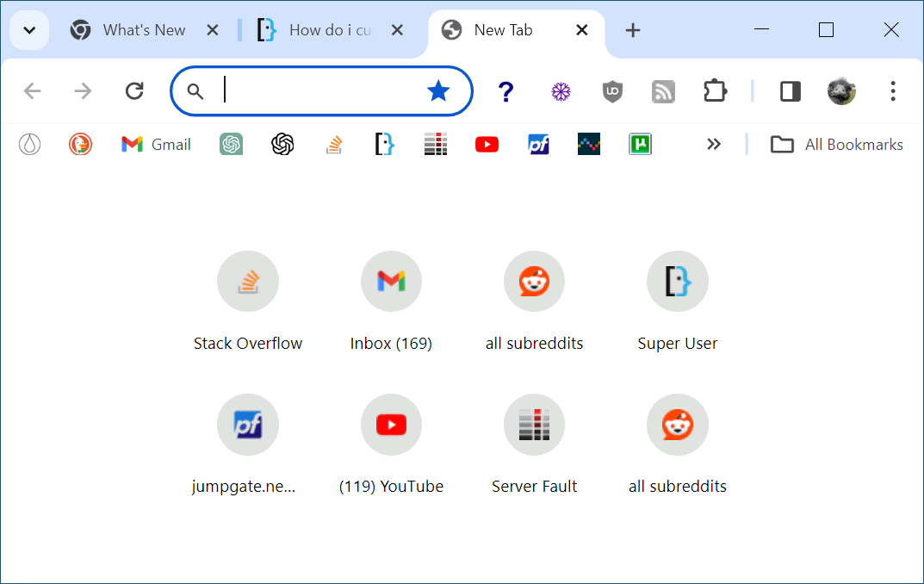Open the Server Fault bookmark in bar
The image size is (924, 584).
[x=436, y=145]
